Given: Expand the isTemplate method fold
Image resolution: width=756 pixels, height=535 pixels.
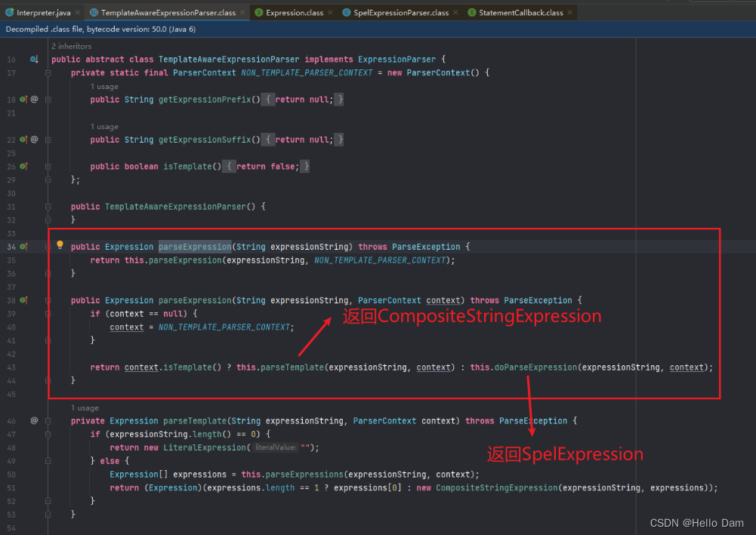Looking at the screenshot, I should [48, 167].
